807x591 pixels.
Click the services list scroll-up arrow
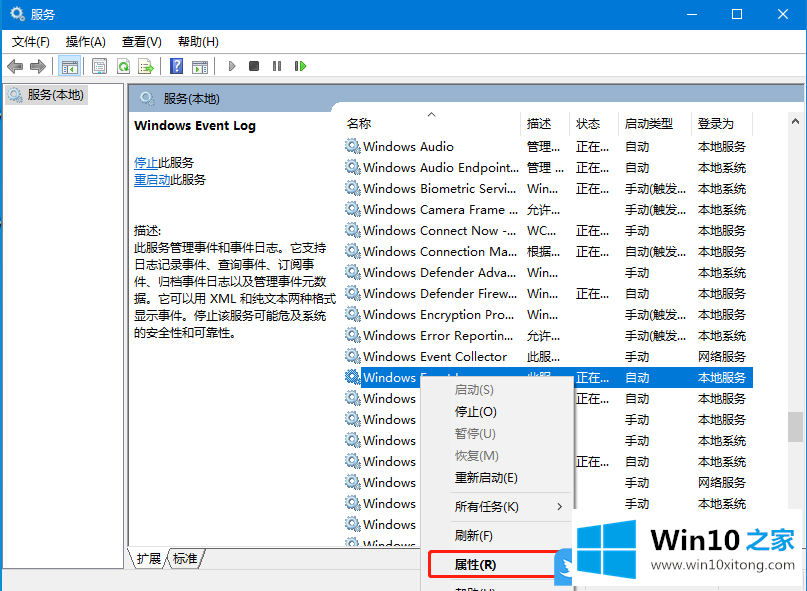click(795, 121)
